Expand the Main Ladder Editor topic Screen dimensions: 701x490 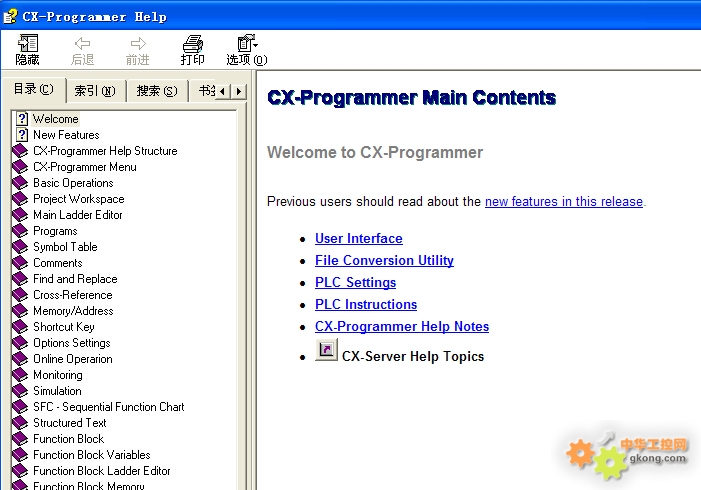tap(78, 215)
